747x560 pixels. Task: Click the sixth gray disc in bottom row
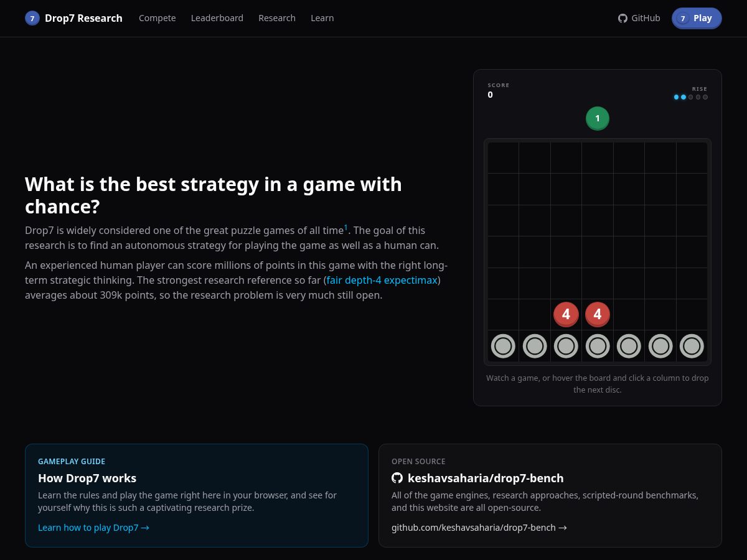pos(660,345)
